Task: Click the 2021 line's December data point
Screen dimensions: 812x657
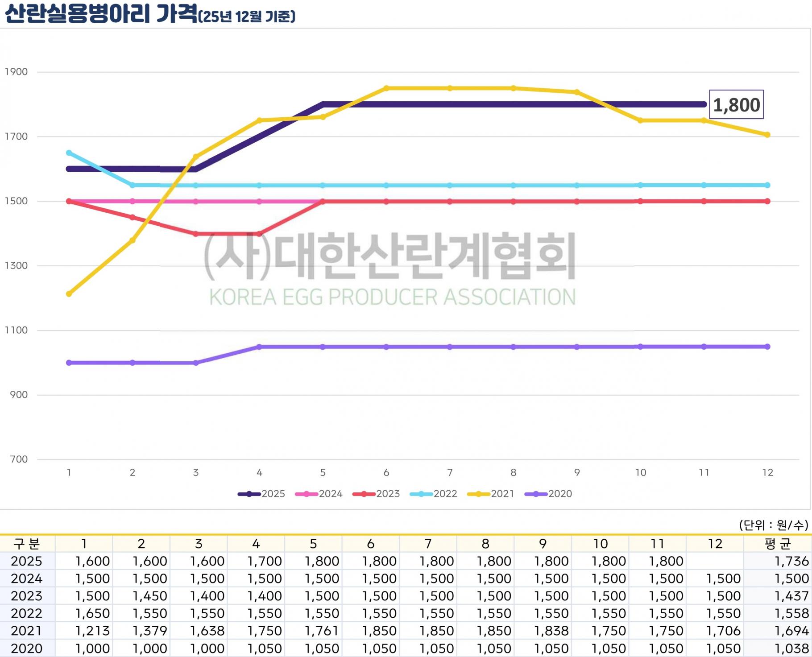Action: [767, 135]
